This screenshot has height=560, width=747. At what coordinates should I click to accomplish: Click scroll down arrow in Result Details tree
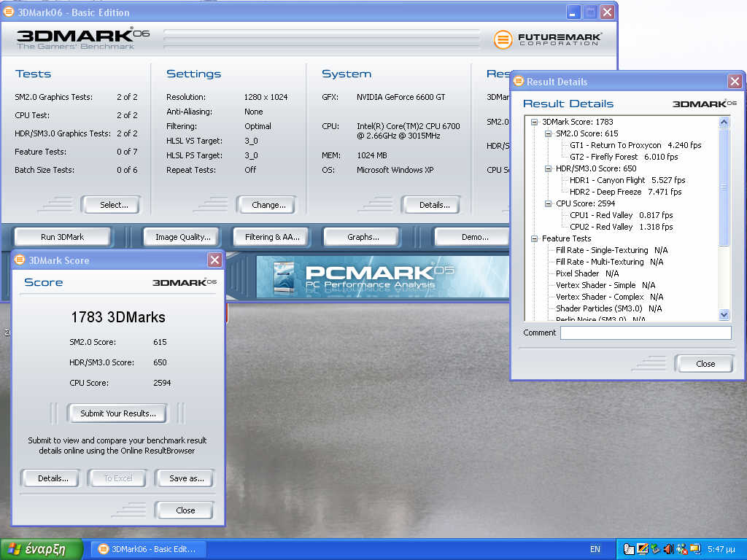pyautogui.click(x=724, y=314)
